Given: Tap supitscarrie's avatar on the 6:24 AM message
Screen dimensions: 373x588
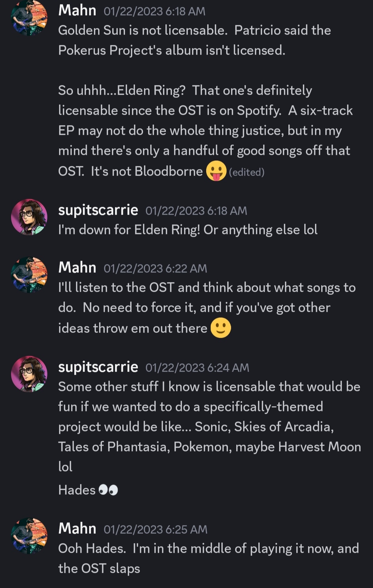Looking at the screenshot, I should click(x=29, y=374).
